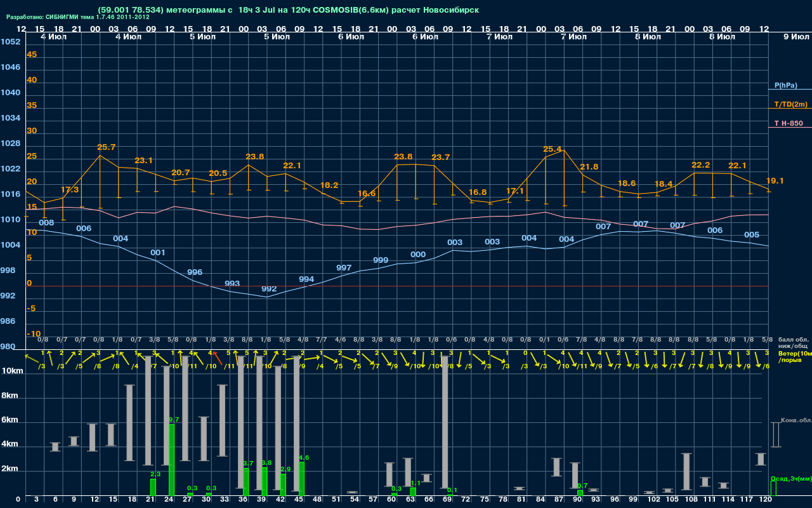This screenshot has height=508, width=812.
Task: Click the 18.4 temperature label
Action: [x=664, y=184]
